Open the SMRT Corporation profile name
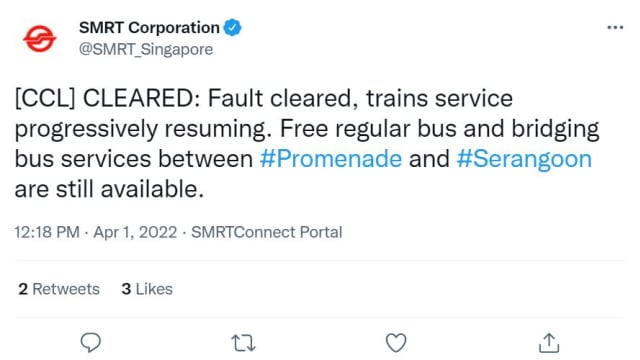 click(x=149, y=28)
